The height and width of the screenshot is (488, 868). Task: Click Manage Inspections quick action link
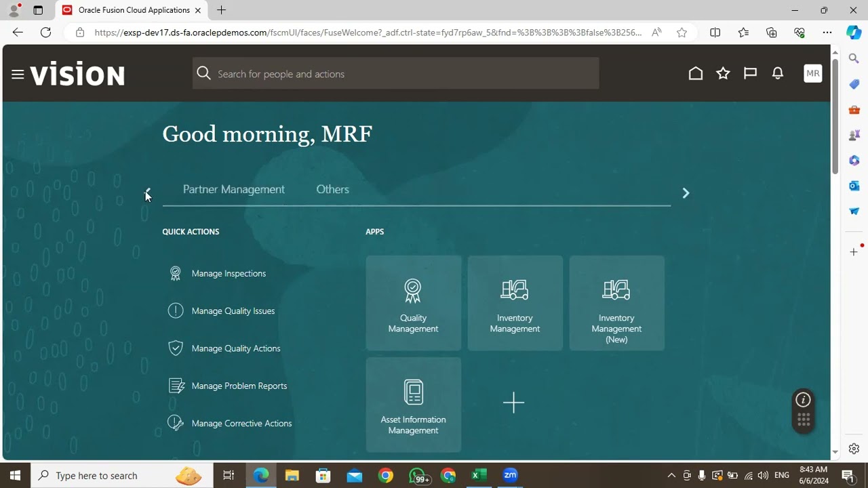(229, 273)
